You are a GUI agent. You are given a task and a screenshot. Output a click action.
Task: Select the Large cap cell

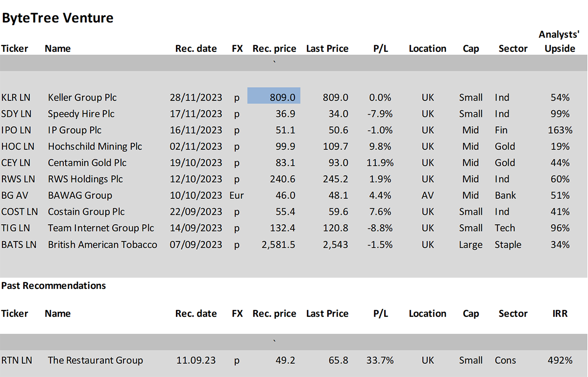coord(470,244)
